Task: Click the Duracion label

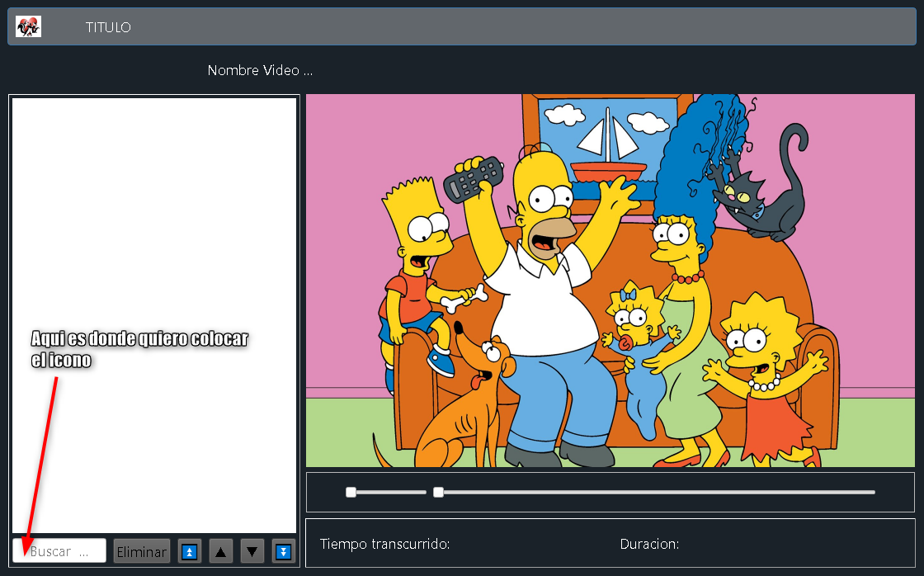Action: [649, 544]
